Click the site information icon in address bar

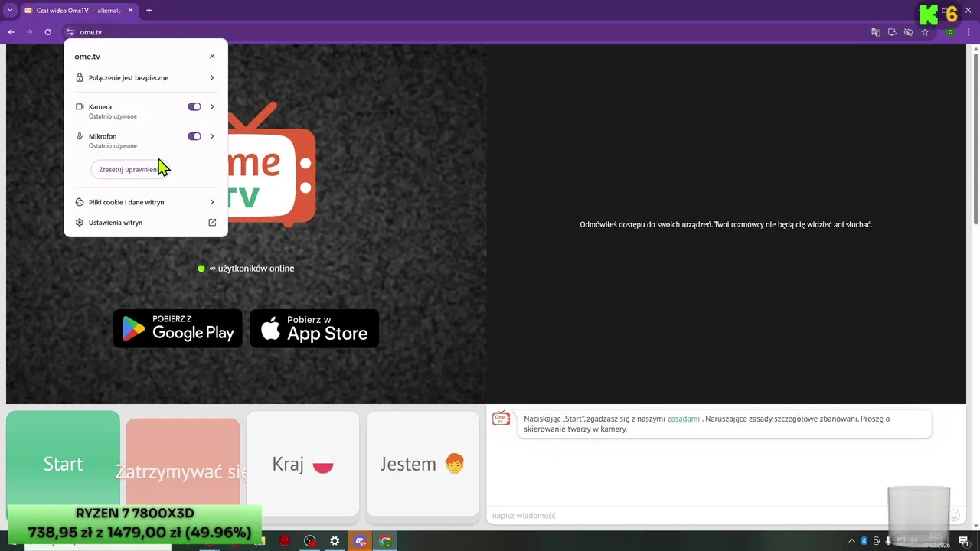click(70, 32)
